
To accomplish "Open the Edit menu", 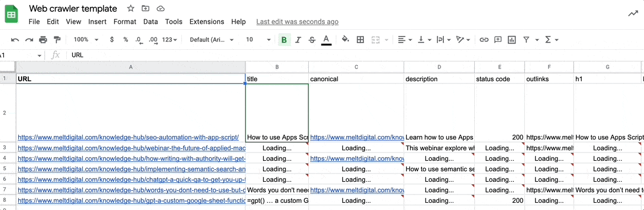I will [52, 22].
